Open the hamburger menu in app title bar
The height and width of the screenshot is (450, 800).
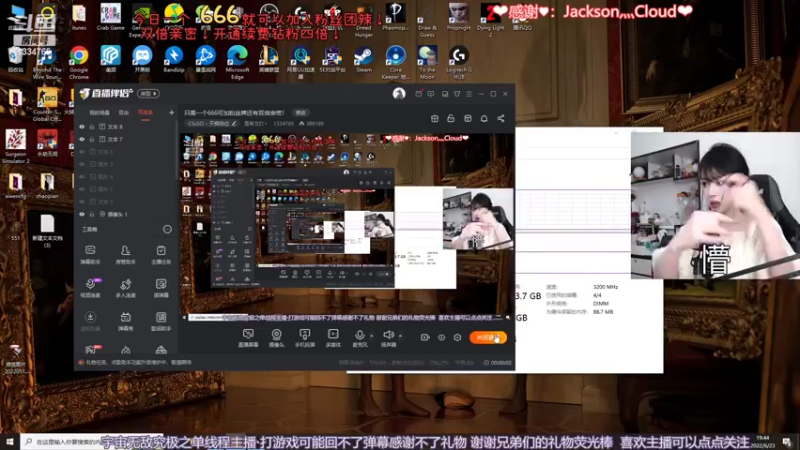pos(469,94)
